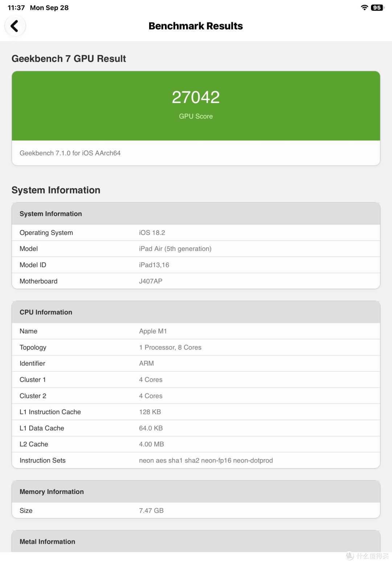Image resolution: width=392 pixels, height=564 pixels.
Task: Tap the L1 Instruction Cache label
Action: (x=50, y=412)
